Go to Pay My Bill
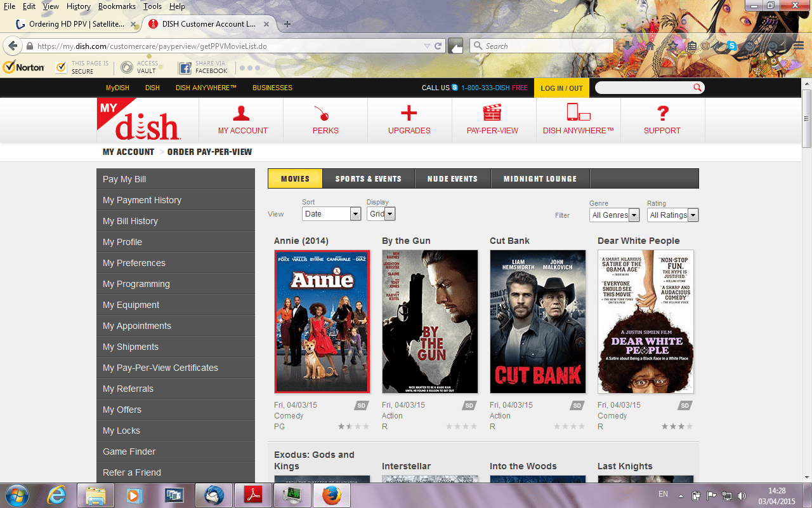 pyautogui.click(x=176, y=179)
